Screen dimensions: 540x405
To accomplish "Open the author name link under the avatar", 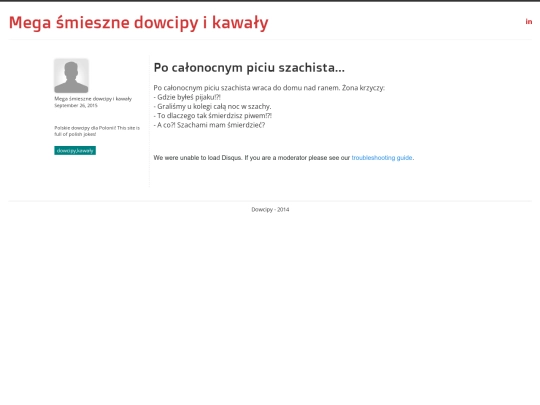I will tap(93, 99).
